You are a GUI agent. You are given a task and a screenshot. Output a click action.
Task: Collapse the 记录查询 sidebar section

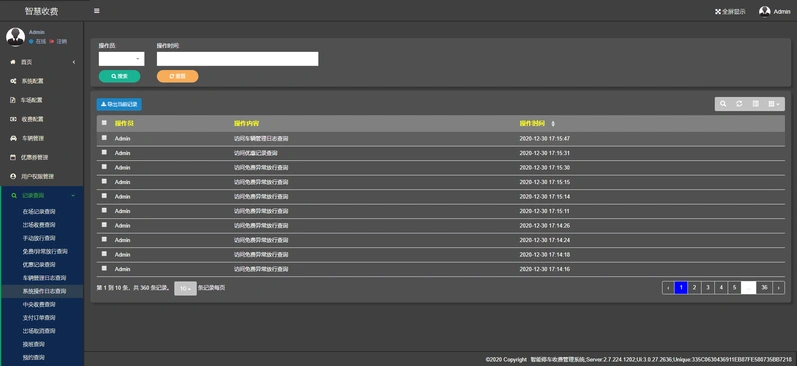[x=42, y=195]
